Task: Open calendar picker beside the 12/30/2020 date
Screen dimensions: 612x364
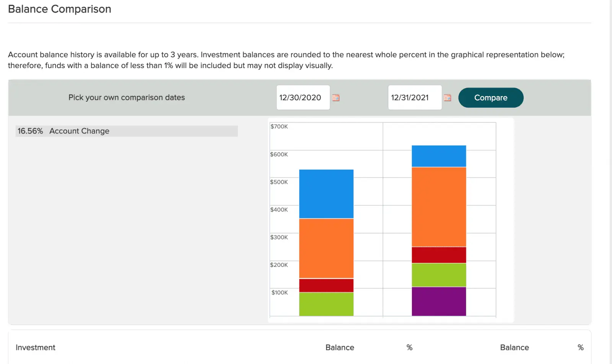Action: 336,98
